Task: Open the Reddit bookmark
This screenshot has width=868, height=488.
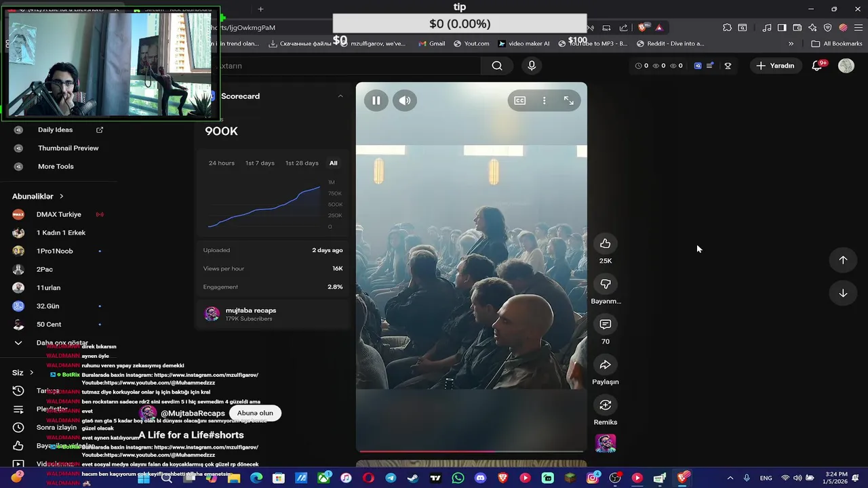Action: (x=670, y=43)
